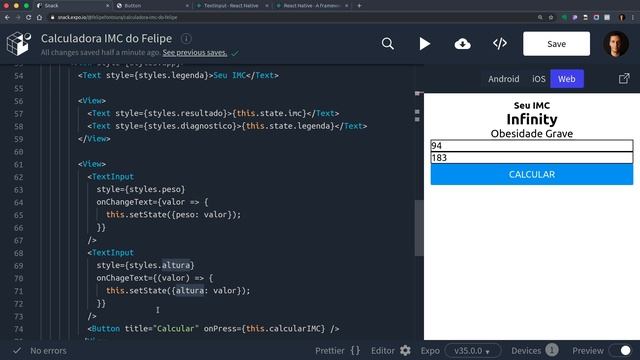Switch preview to iOS tab

[538, 79]
